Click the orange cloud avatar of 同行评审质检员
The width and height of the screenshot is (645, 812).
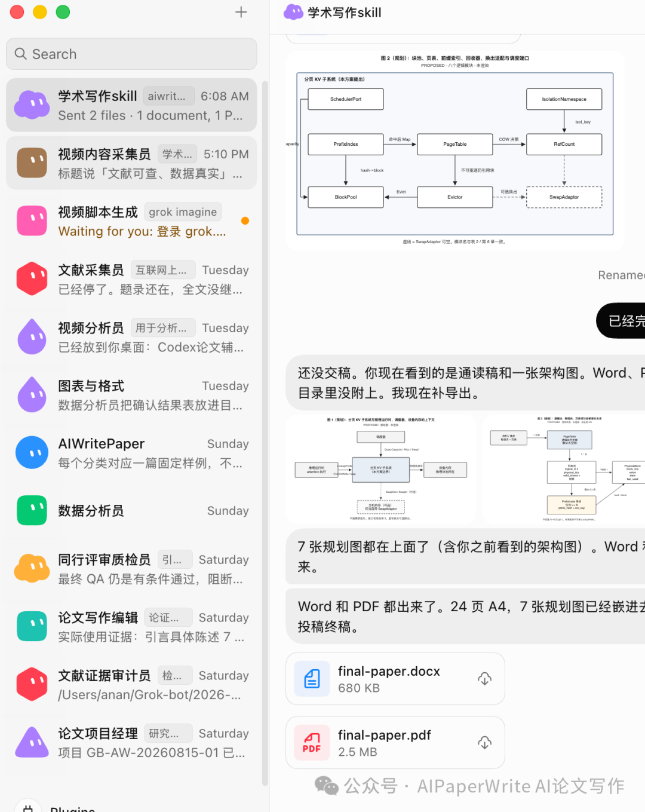click(32, 569)
